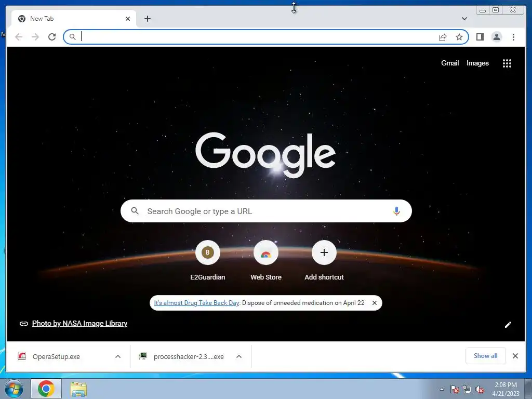Click Chrome icon in the taskbar
532x399 pixels.
click(46, 389)
